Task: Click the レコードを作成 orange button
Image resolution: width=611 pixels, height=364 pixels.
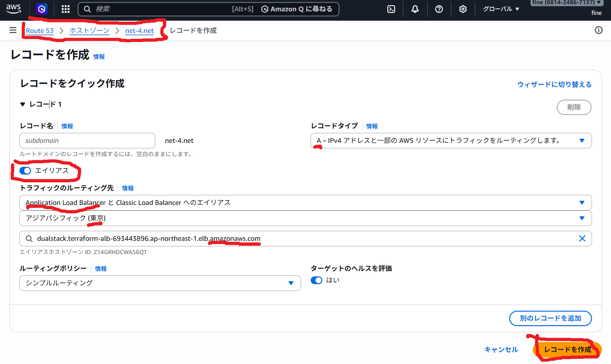Action: (x=567, y=349)
